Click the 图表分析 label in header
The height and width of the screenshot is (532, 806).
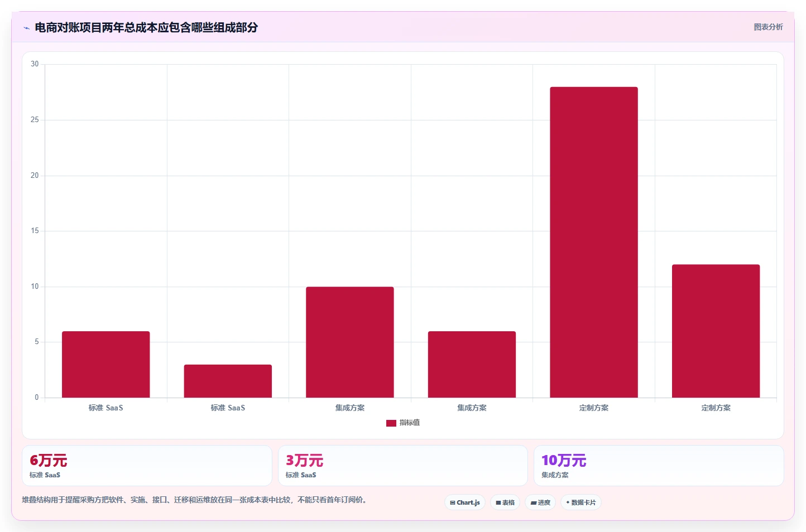pos(768,27)
